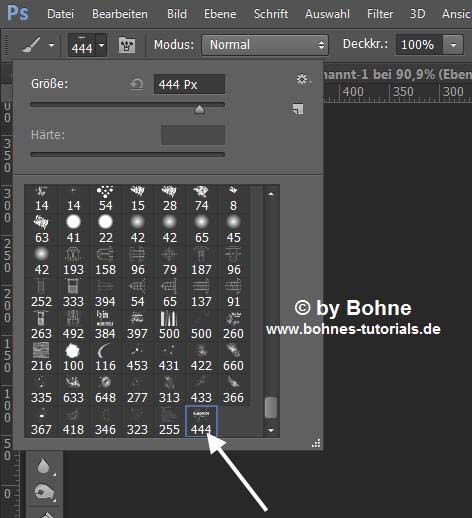Open brush preset picker gear menu
Image resolution: width=472 pixels, height=518 pixels.
[303, 79]
